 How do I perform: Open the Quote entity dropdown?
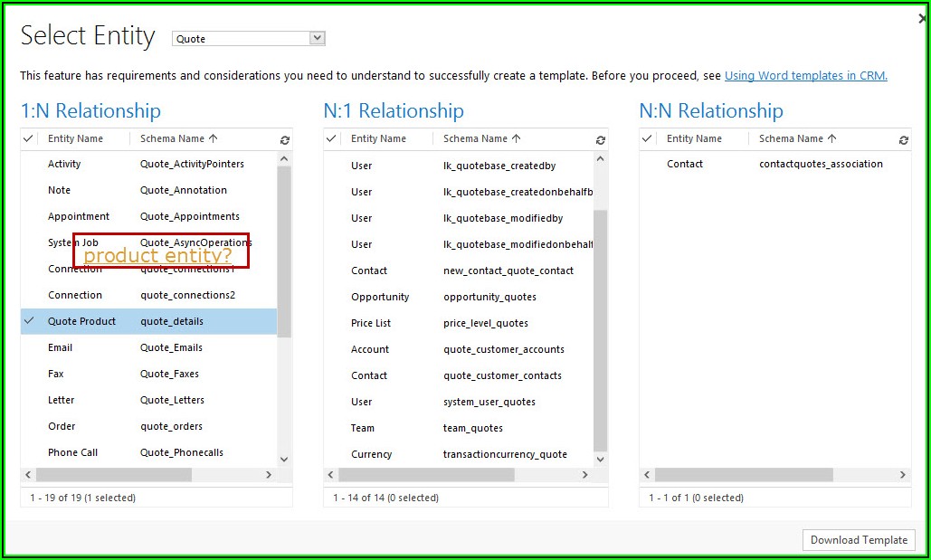click(317, 38)
